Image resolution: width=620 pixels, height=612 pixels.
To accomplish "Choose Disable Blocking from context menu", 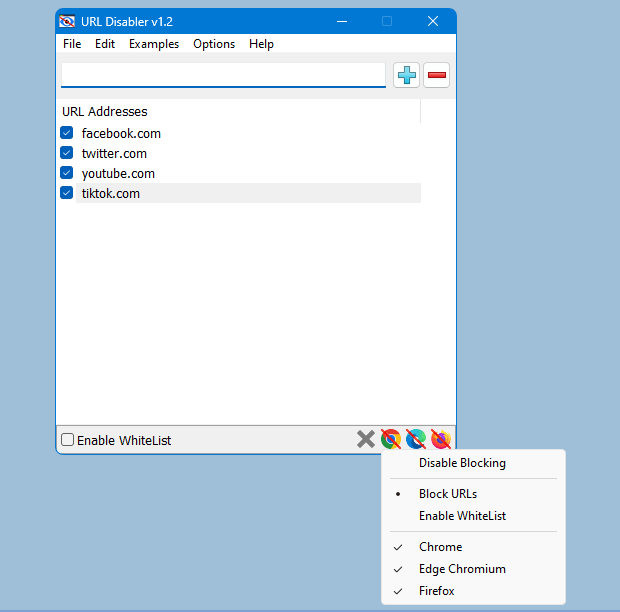I will pyautogui.click(x=462, y=463).
